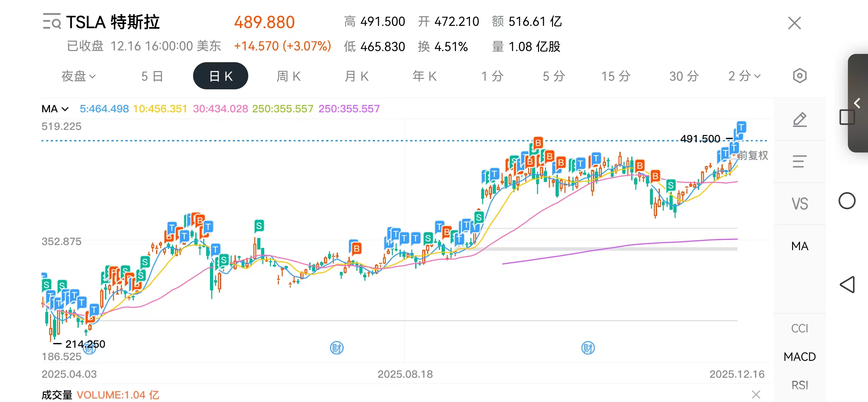Screen dimensions: 868x402
Task: Select the pencil drawing tool
Action: [799, 120]
